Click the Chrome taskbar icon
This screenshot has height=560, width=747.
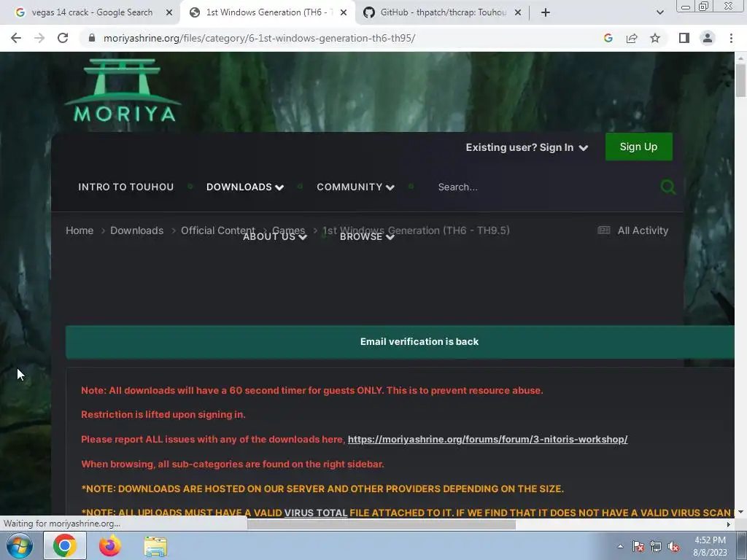click(65, 545)
